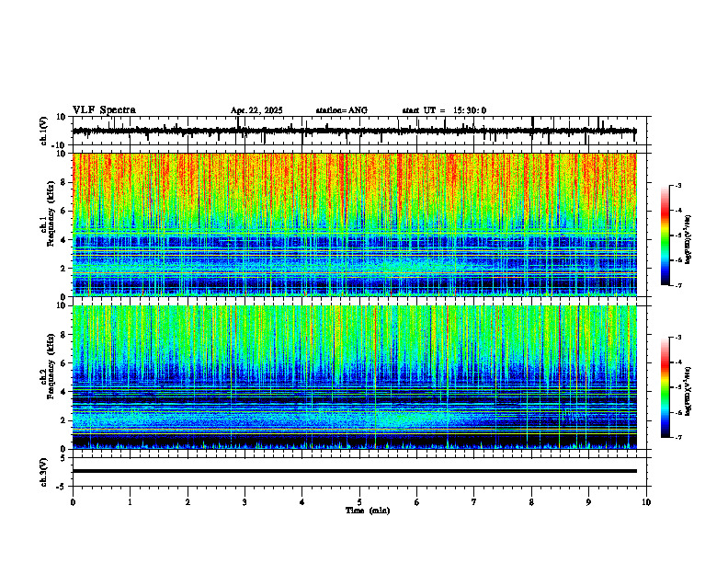
Task: Click the "Time (min)" axis title
Action: (368, 511)
